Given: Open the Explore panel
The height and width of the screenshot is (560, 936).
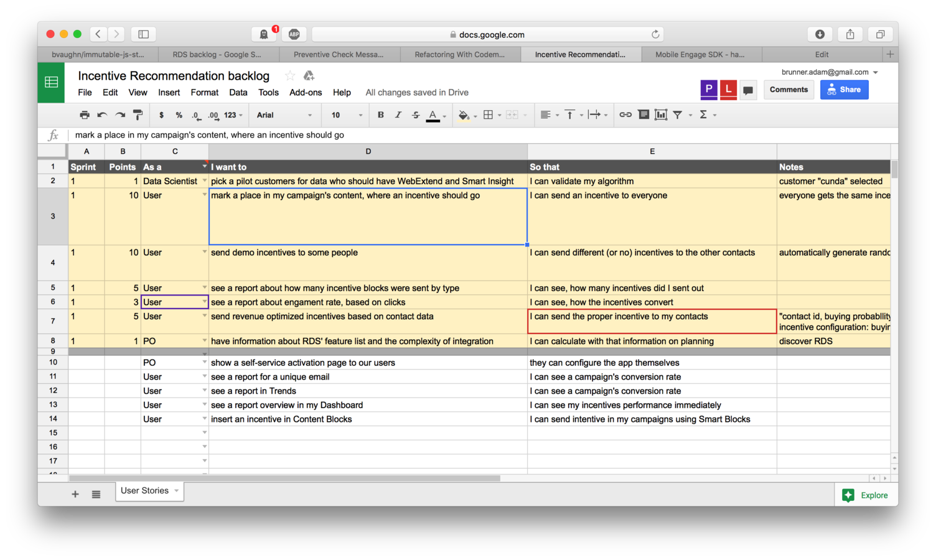Looking at the screenshot, I should 865,495.
